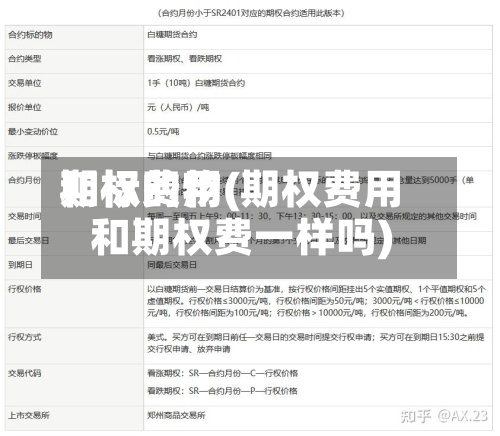Click the 1手(10吨)白糖期货合约 value
The image size is (500, 436).
196,83
